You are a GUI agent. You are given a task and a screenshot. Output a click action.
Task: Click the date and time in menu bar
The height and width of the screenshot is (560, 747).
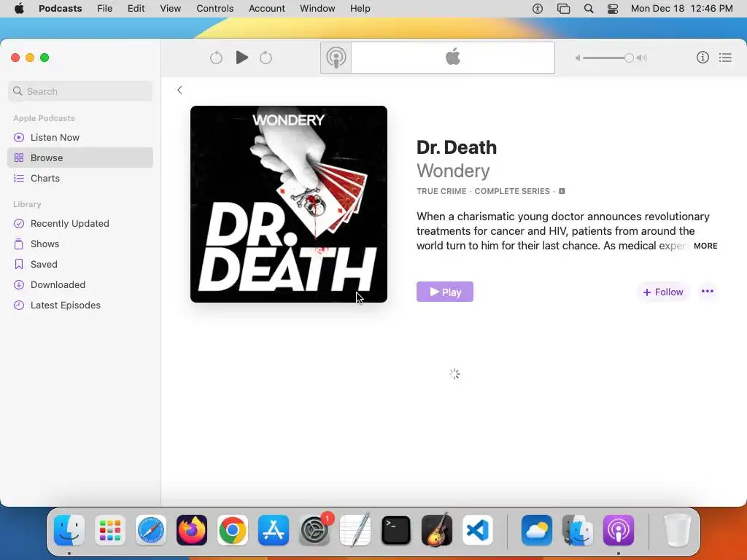point(682,8)
